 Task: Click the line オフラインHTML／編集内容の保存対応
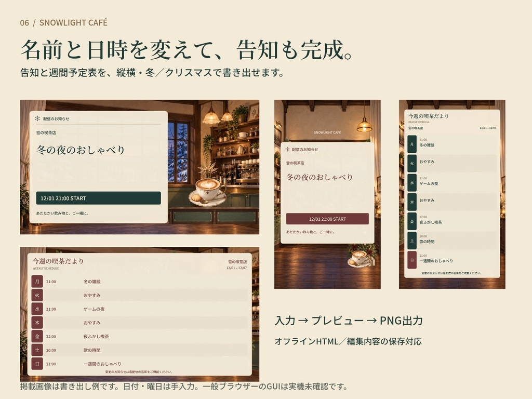[x=348, y=341]
